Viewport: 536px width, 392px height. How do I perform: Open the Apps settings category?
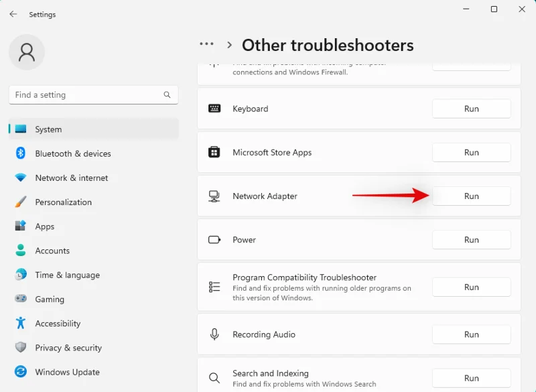point(45,226)
